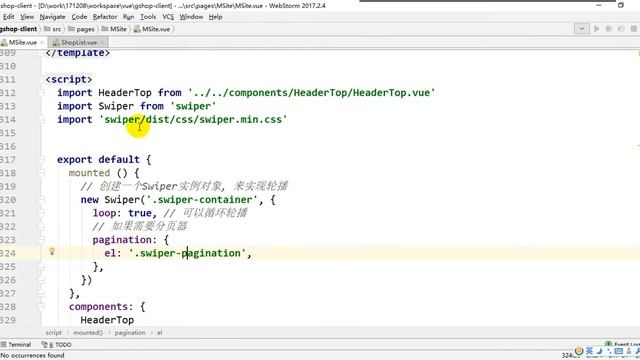Click the keyboard icon in IME toolbar
Viewport: 640px width, 360px height.
click(x=619, y=351)
